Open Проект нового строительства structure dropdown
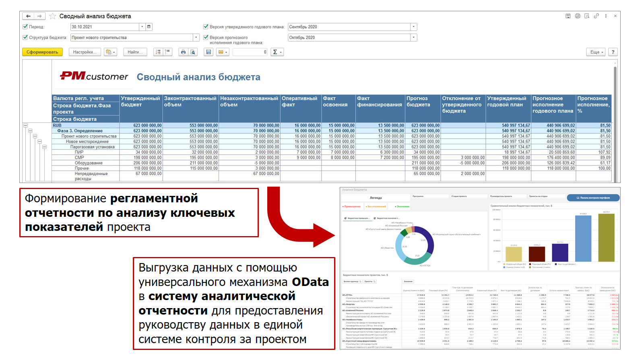 tap(196, 37)
